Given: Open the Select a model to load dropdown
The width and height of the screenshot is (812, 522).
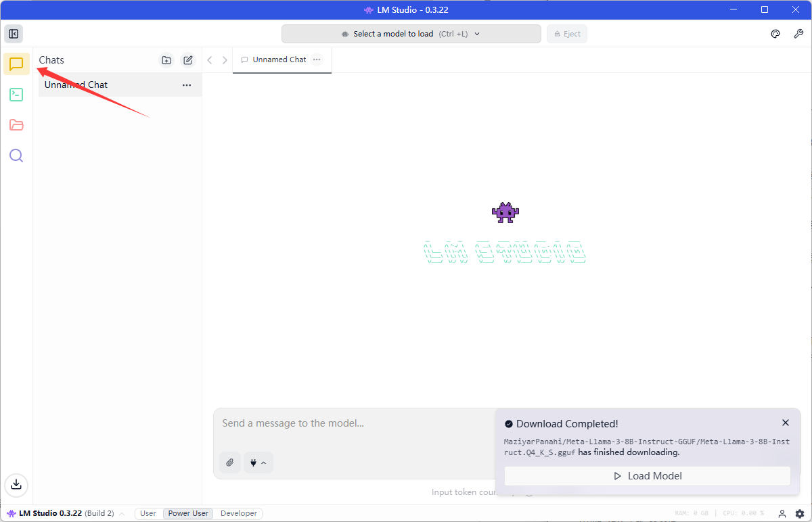Looking at the screenshot, I should tap(411, 34).
